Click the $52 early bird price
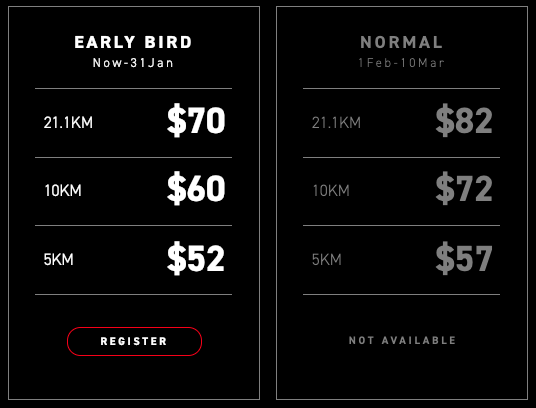536x408 pixels. click(x=196, y=258)
